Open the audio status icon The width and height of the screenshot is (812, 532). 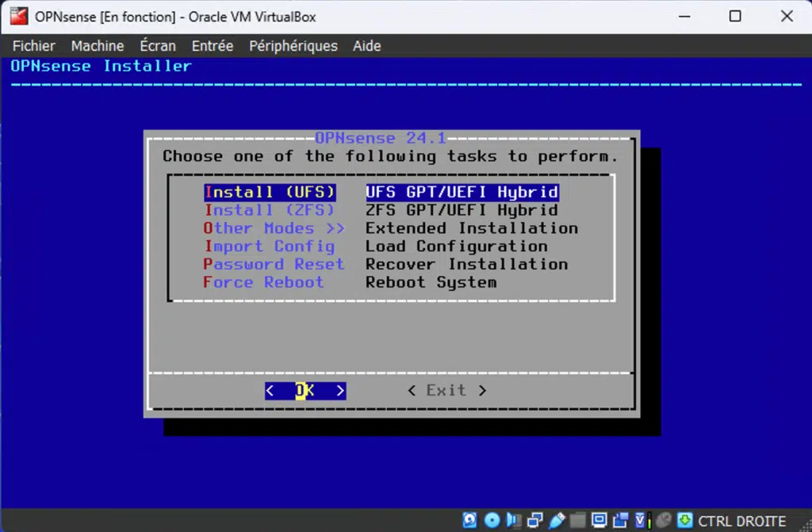tap(514, 519)
